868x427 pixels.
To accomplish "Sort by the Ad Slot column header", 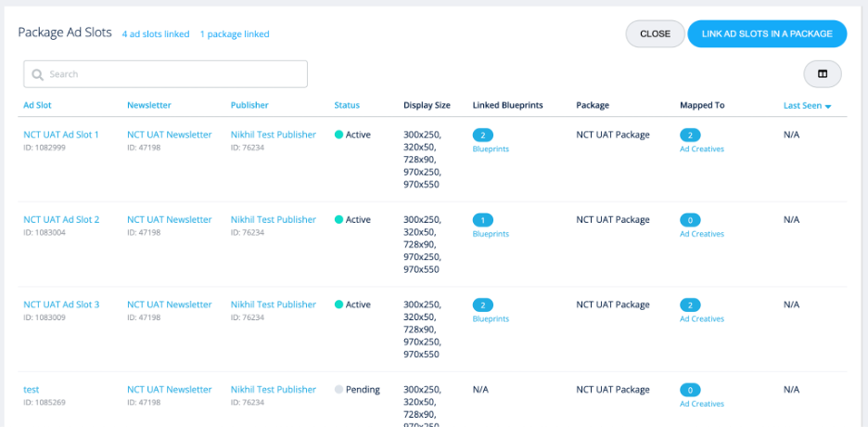I will pos(37,106).
